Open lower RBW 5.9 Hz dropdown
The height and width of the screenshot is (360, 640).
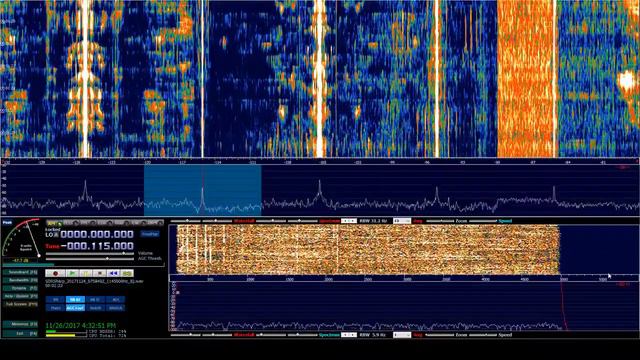349,335
